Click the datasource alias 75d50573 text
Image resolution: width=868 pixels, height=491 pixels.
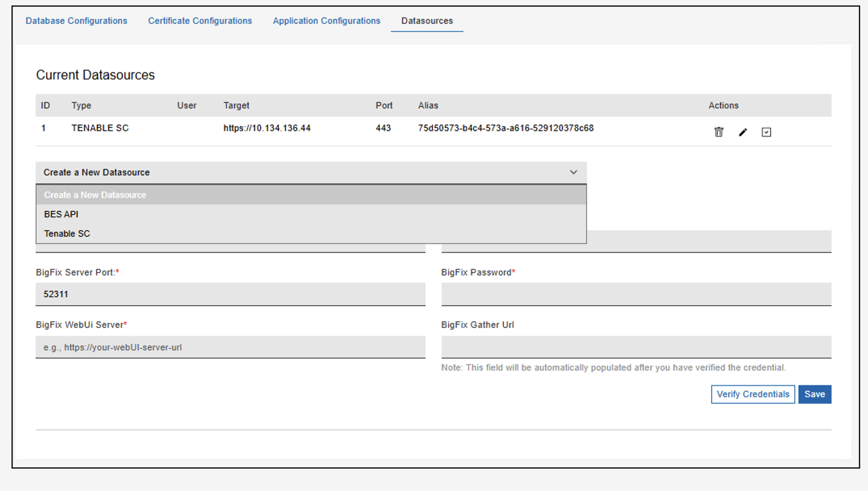[505, 128]
